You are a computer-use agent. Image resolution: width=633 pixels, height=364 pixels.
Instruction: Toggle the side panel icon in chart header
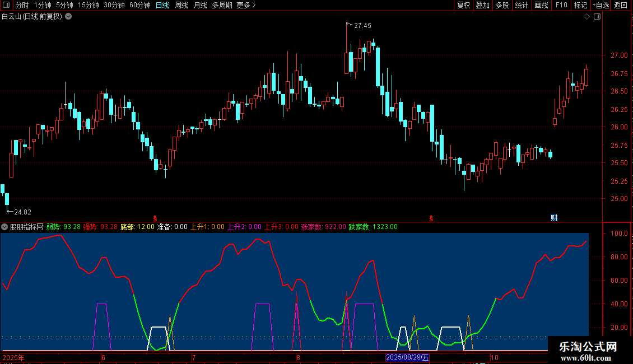tap(597, 17)
